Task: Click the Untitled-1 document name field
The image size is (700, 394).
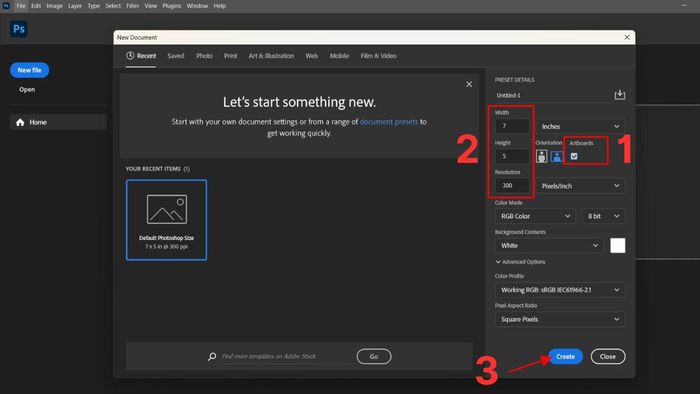Action: coord(553,95)
